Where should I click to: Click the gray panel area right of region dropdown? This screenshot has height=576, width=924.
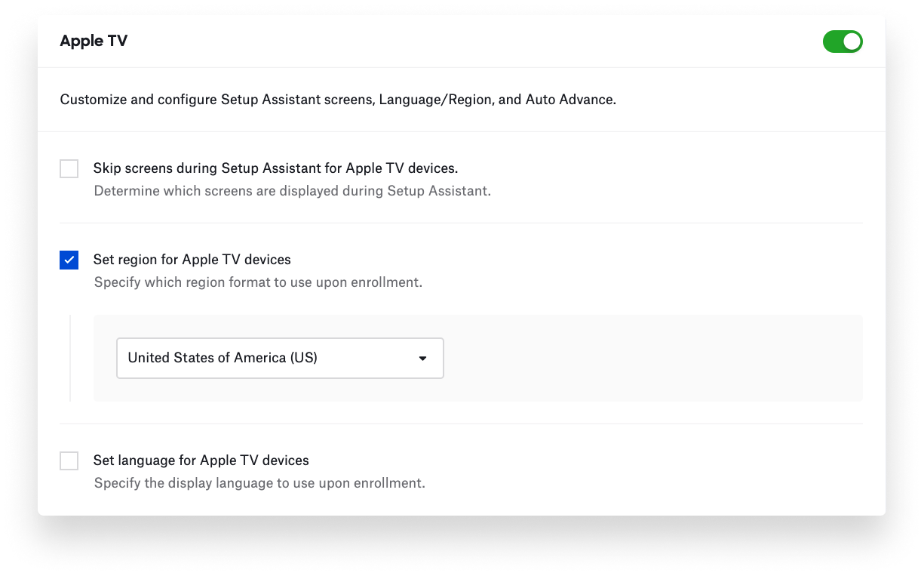tap(649, 358)
